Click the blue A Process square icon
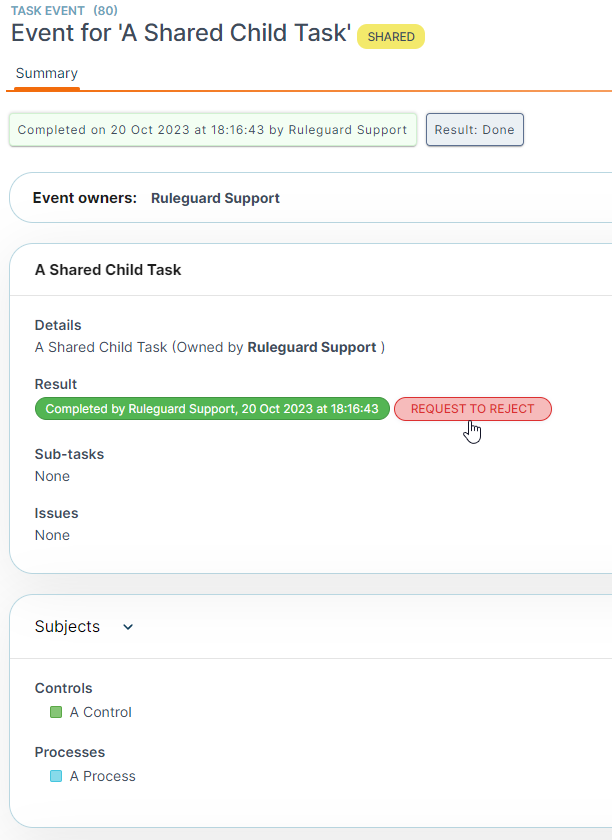The width and height of the screenshot is (612, 840). (56, 776)
